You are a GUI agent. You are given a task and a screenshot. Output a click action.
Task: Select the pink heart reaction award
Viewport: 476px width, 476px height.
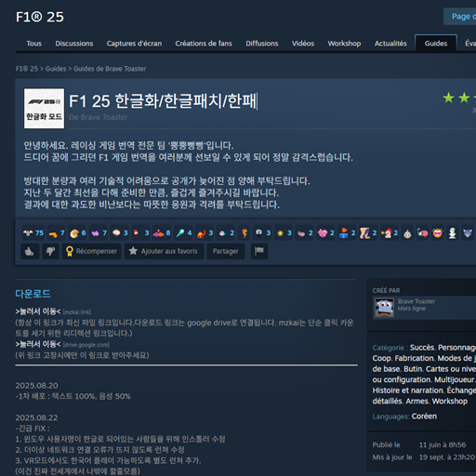pos(325,233)
